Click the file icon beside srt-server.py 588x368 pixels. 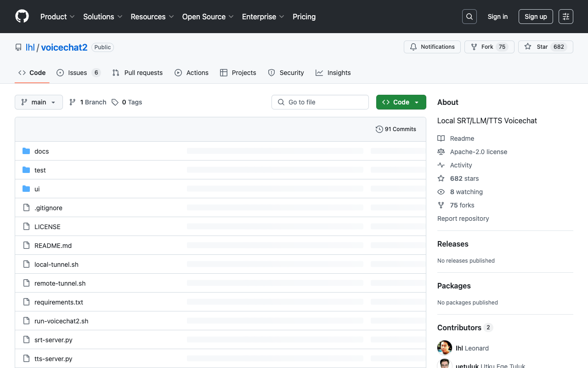(x=26, y=340)
